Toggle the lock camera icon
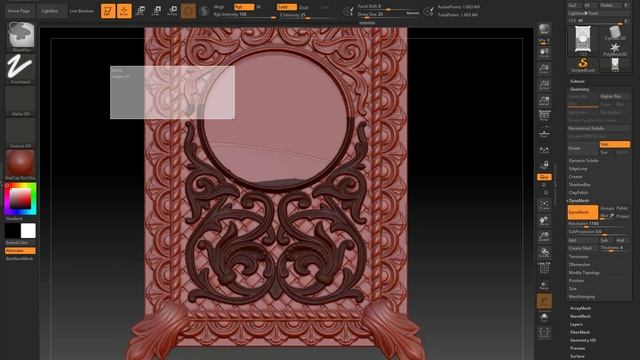The image size is (640, 360). 544,164
